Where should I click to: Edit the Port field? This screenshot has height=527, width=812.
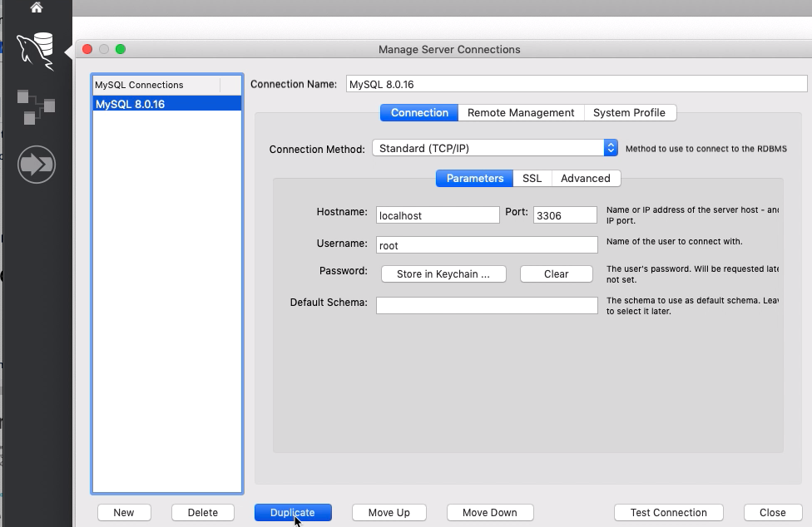[565, 215]
